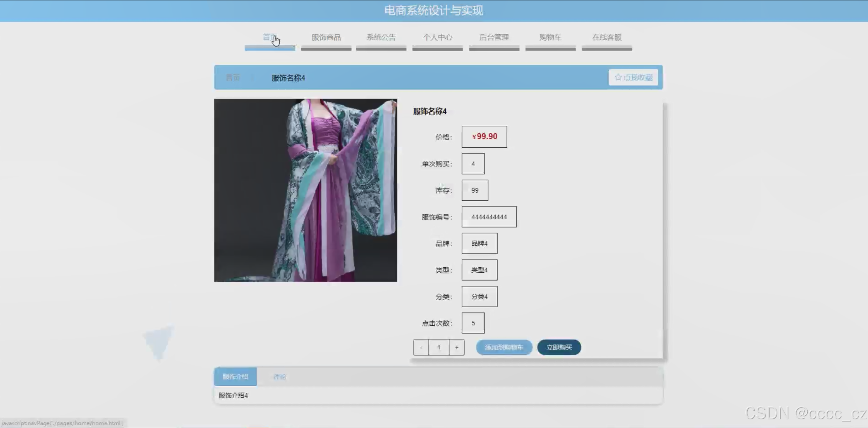868x428 pixels.
Task: Open 系统公告 announcements menu
Action: 381,38
